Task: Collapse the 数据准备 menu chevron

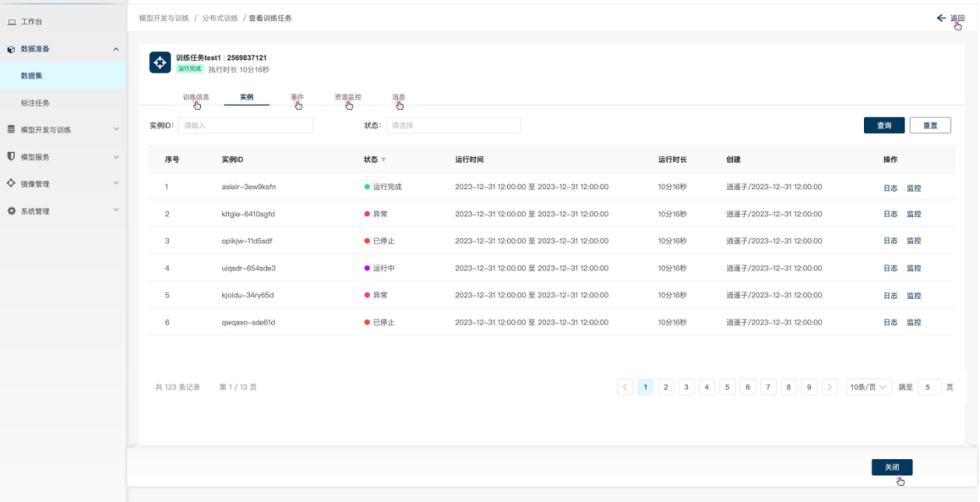Action: [x=116, y=49]
